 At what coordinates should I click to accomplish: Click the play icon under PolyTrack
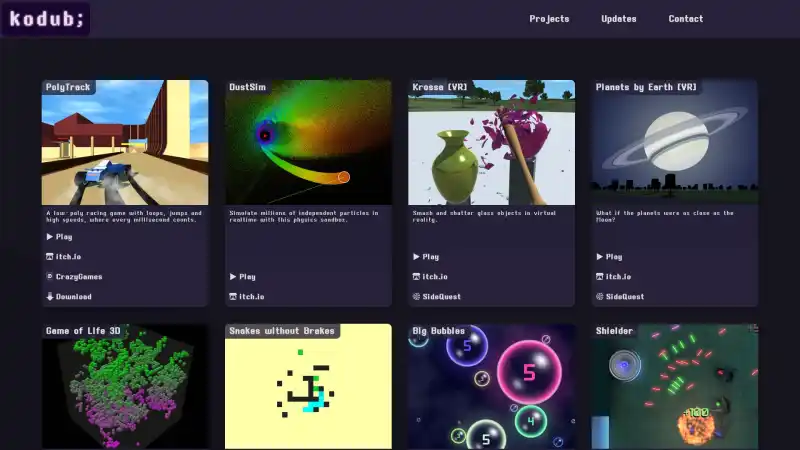tap(50, 237)
